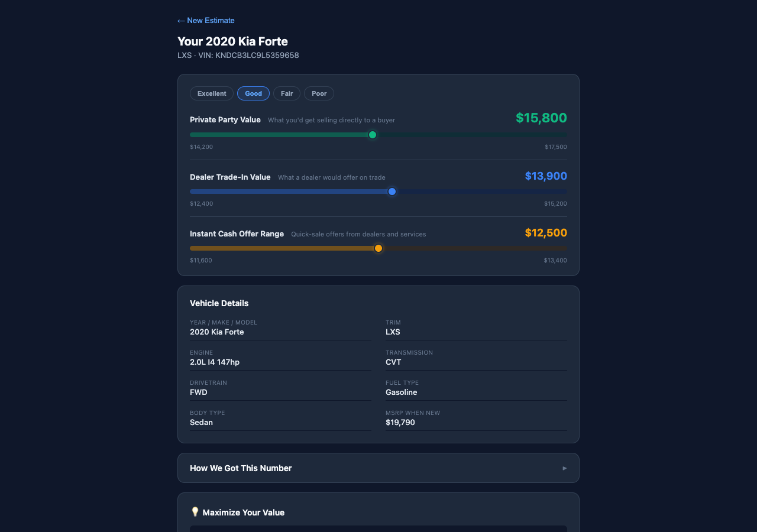Image resolution: width=757 pixels, height=532 pixels.
Task: Click the lightbulb icon beside Maximize Your Value
Action: [195, 512]
